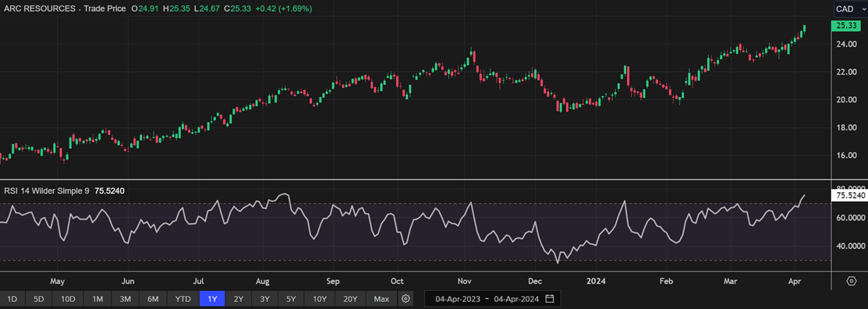The height and width of the screenshot is (309, 868).
Task: Open the CAD currency dropdown
Action: click(850, 9)
